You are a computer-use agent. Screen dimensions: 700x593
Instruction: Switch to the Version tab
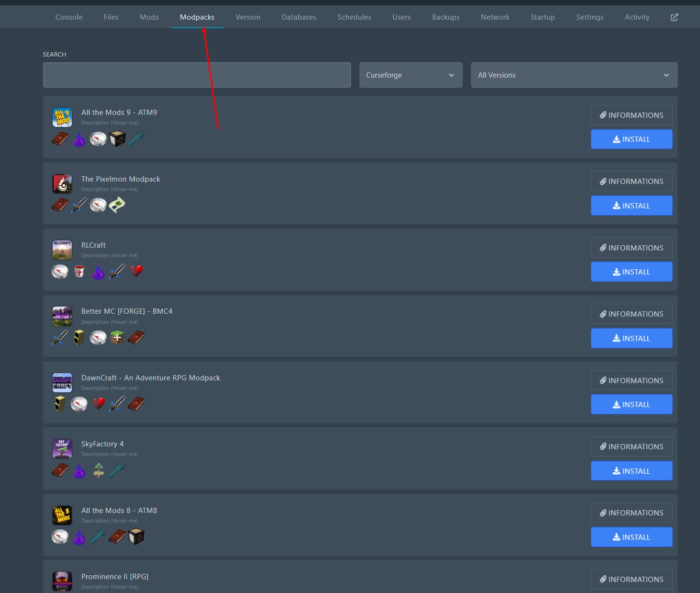[248, 17]
